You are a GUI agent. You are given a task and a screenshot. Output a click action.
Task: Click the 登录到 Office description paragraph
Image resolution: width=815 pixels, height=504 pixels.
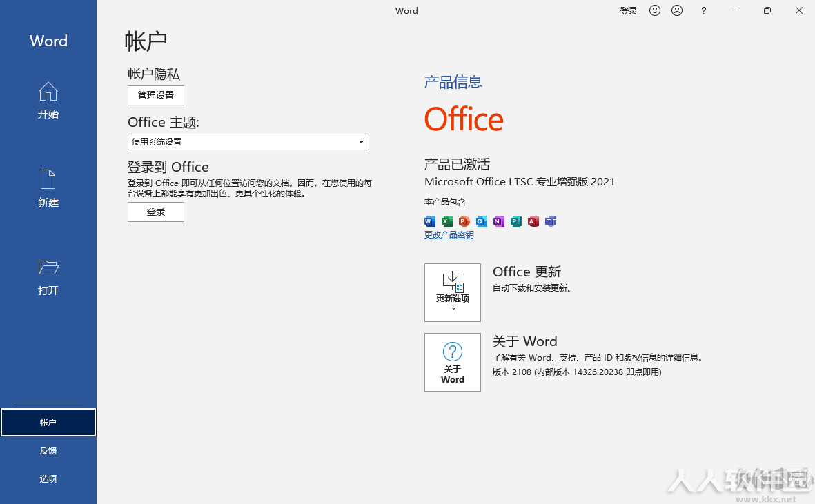point(250,188)
